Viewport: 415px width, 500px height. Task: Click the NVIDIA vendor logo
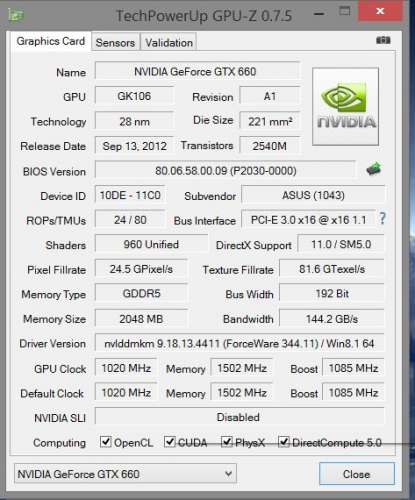[345, 106]
